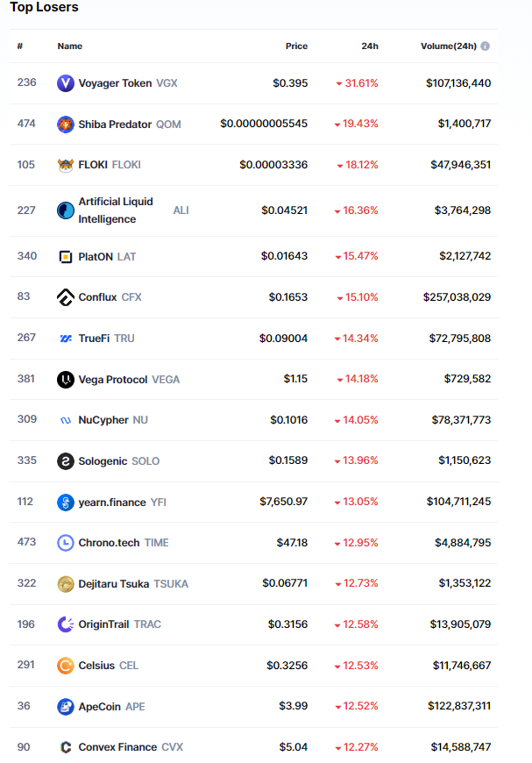Screen dimensions: 532x763
Task: Click the Volume(24h) info icon
Action: 486,46
